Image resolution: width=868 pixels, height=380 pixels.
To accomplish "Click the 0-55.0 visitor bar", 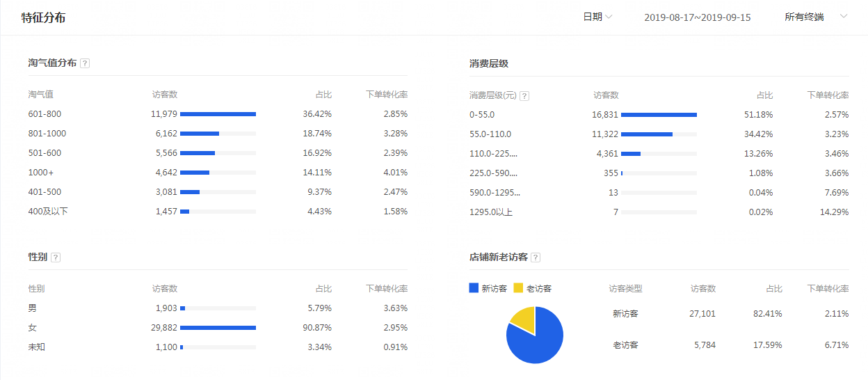I will [x=659, y=115].
